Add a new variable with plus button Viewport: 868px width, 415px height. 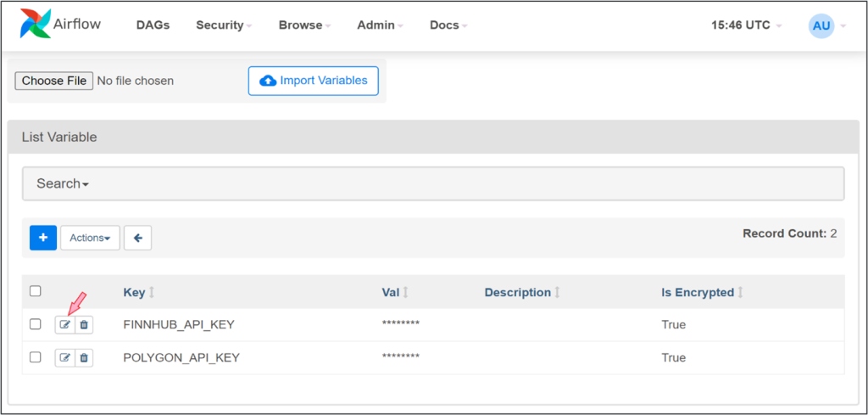coord(43,238)
